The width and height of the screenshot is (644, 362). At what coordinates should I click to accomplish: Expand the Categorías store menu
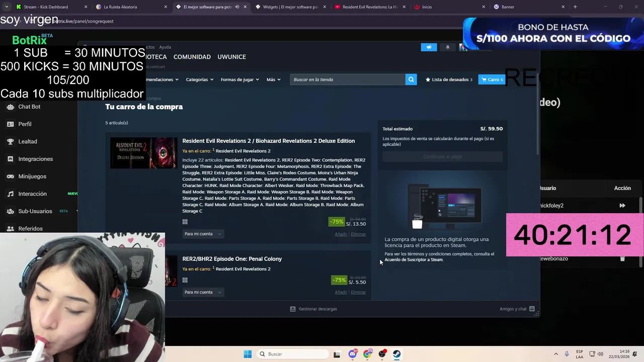pos(199,79)
